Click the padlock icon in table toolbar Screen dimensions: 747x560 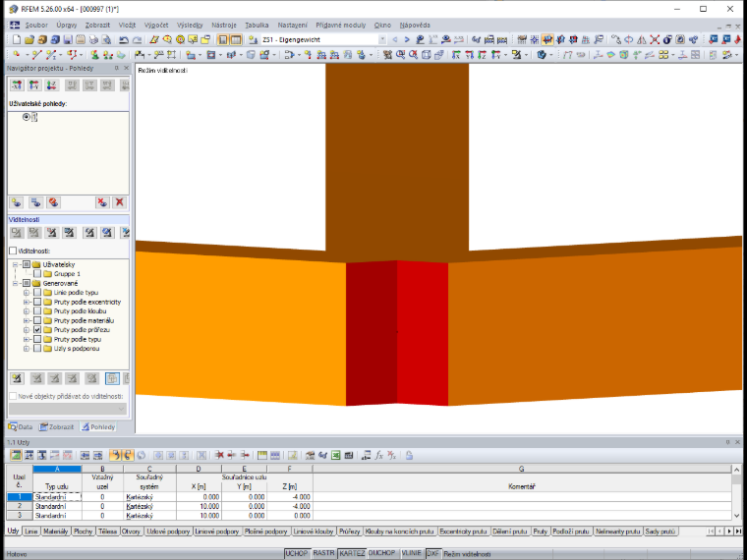409,455
